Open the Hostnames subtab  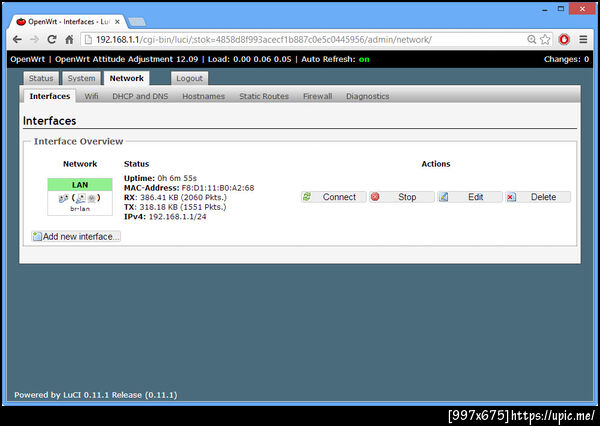pos(204,96)
